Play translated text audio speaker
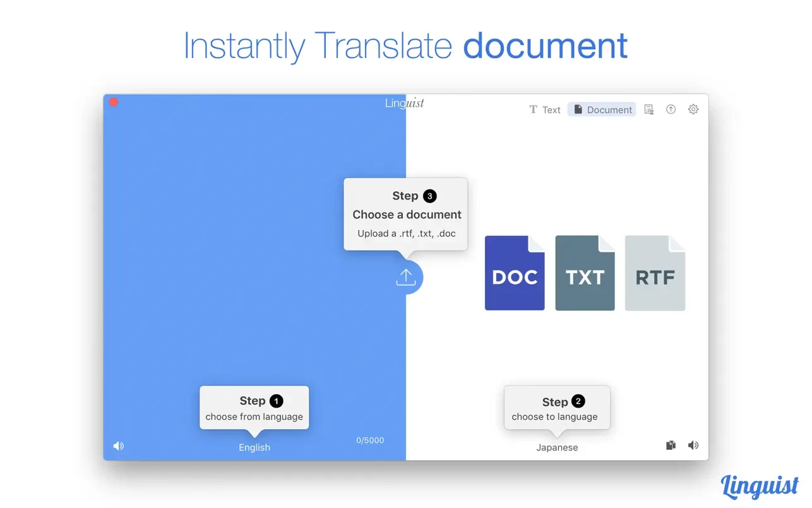This screenshot has width=812, height=508. (693, 445)
